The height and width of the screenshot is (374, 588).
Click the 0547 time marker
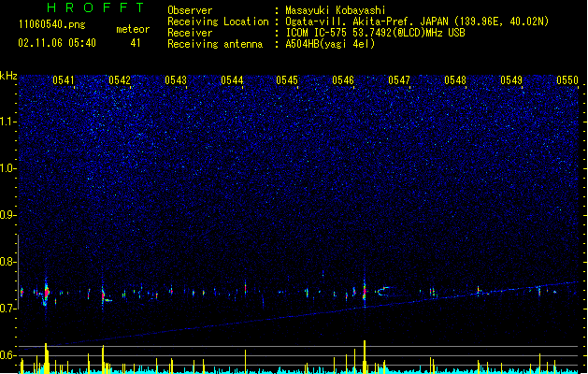[x=399, y=80]
